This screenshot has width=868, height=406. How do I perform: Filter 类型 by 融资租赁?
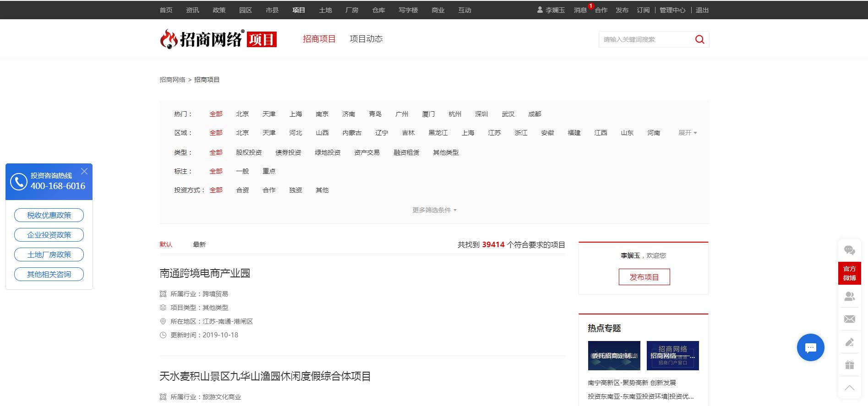pyautogui.click(x=406, y=152)
